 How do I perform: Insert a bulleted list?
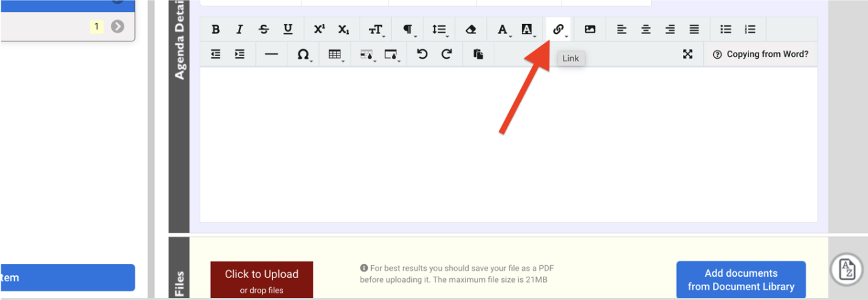tap(726, 29)
